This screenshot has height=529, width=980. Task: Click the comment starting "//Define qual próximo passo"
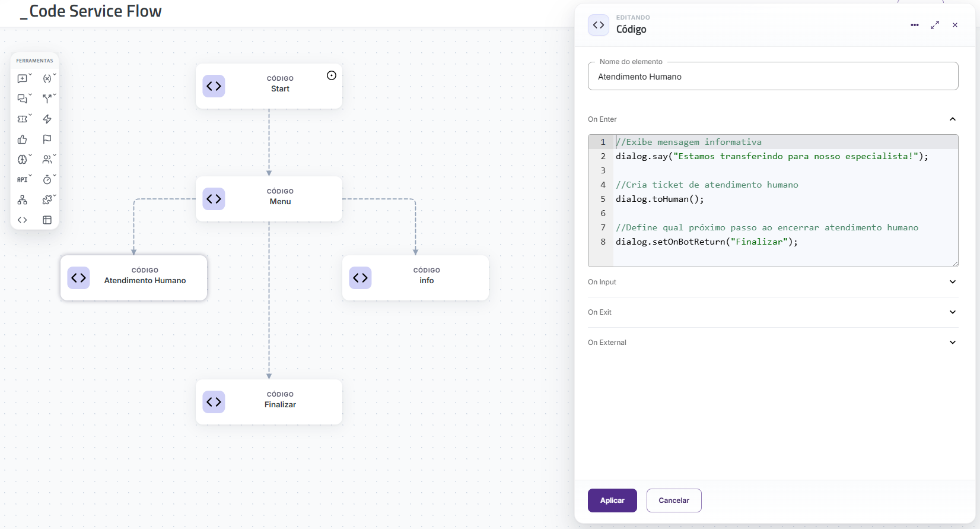[x=767, y=227]
